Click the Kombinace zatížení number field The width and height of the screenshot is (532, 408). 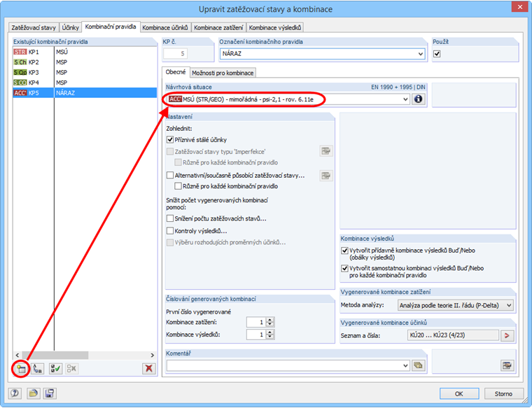[256, 322]
